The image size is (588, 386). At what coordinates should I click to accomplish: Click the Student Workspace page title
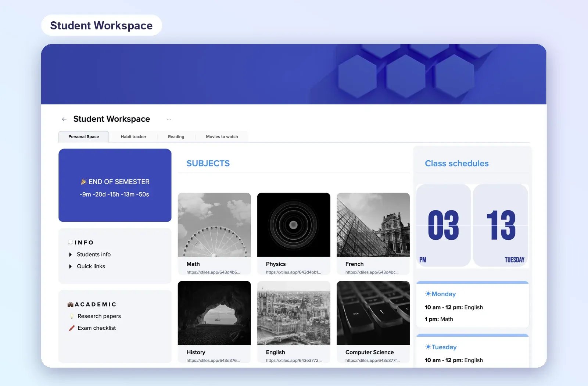[x=112, y=119]
